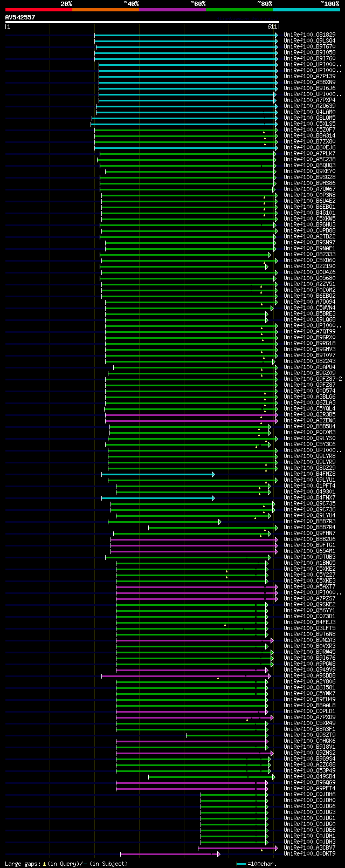The image size is (345, 868).
Task: Select the UniRef100_O82243 label
Action: [309, 361]
